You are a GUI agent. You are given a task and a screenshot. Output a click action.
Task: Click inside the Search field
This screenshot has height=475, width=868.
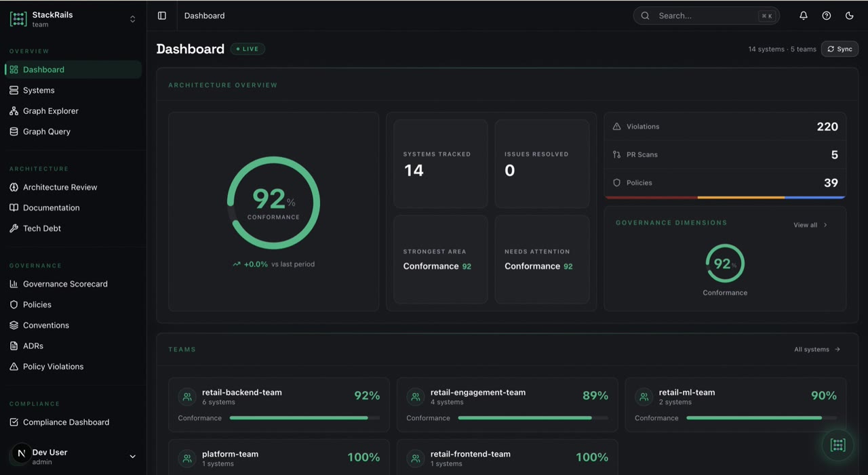click(706, 16)
